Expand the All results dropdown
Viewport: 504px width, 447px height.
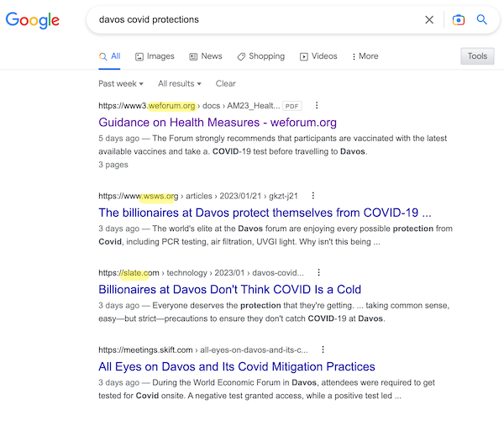(180, 84)
